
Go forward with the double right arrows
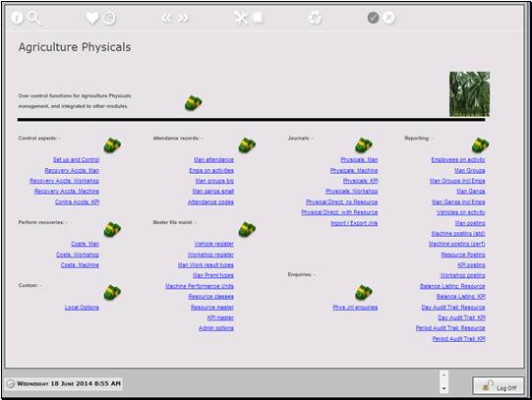pyautogui.click(x=183, y=18)
